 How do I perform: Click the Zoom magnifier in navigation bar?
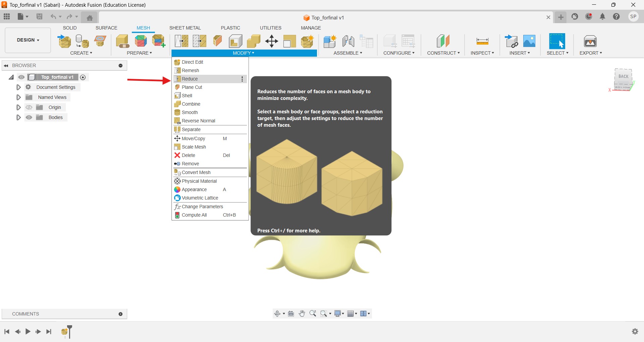click(x=313, y=313)
